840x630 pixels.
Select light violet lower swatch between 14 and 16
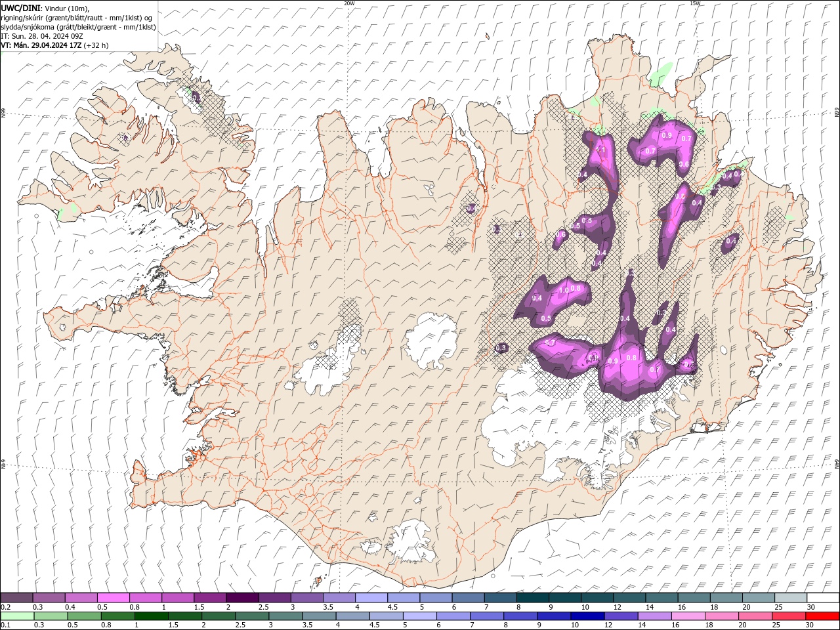(x=654, y=616)
